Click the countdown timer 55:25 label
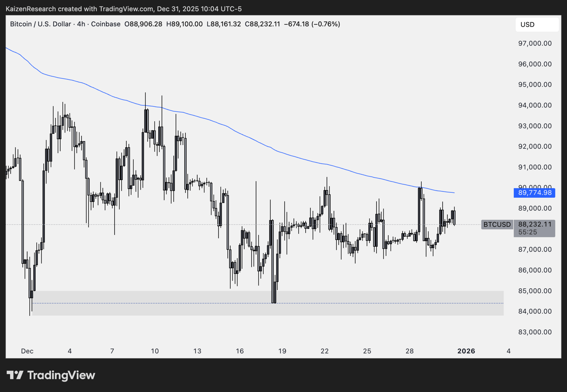 tap(527, 232)
